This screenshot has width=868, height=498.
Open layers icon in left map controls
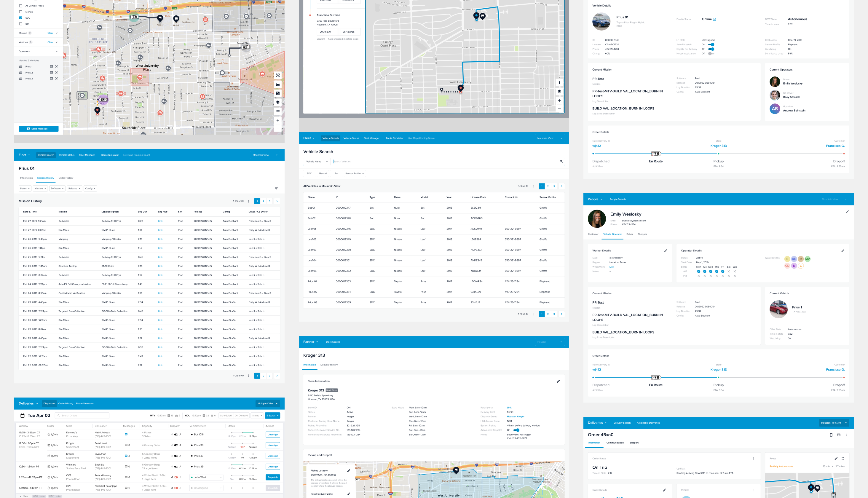[278, 102]
